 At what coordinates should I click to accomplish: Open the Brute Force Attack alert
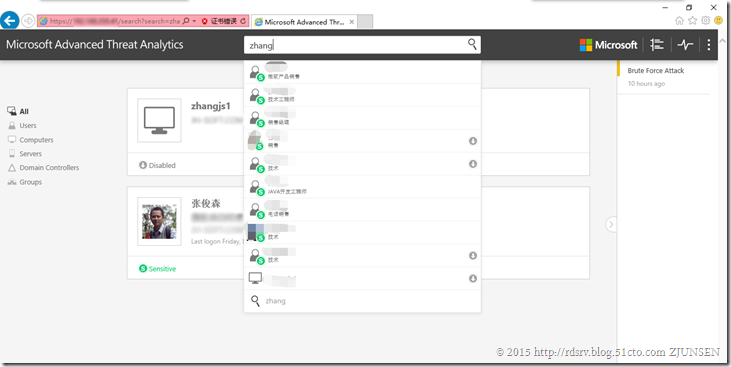[655, 71]
